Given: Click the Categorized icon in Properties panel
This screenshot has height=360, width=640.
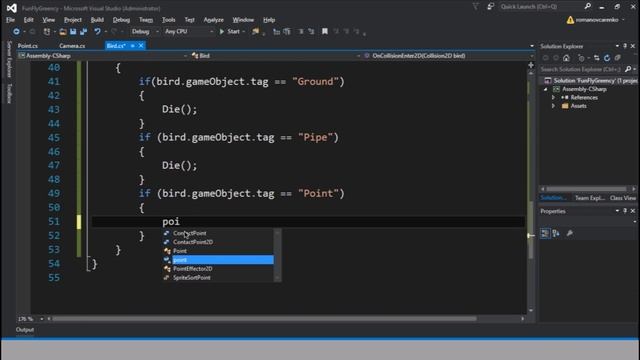Looking at the screenshot, I should pos(545,233).
